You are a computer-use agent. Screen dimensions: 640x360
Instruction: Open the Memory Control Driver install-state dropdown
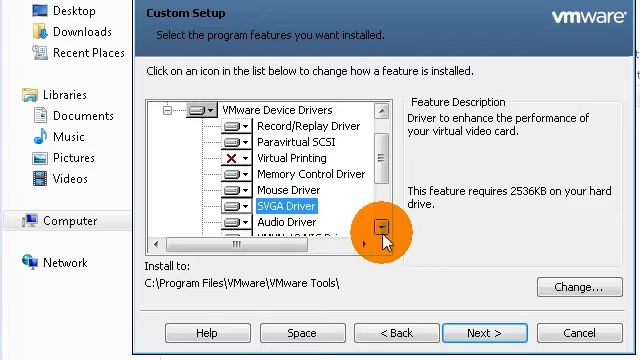[237, 174]
